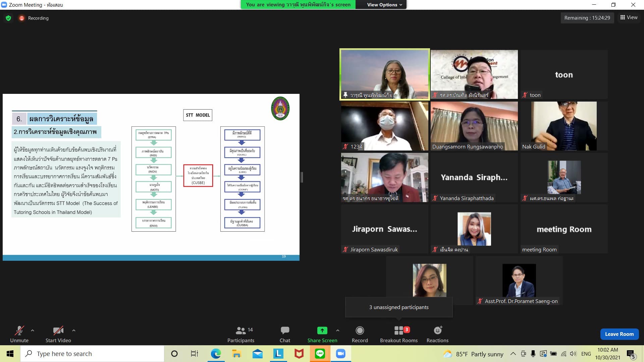The height and width of the screenshot is (362, 644).
Task: Expand audio options arrow beside Unmute
Action: (x=33, y=330)
